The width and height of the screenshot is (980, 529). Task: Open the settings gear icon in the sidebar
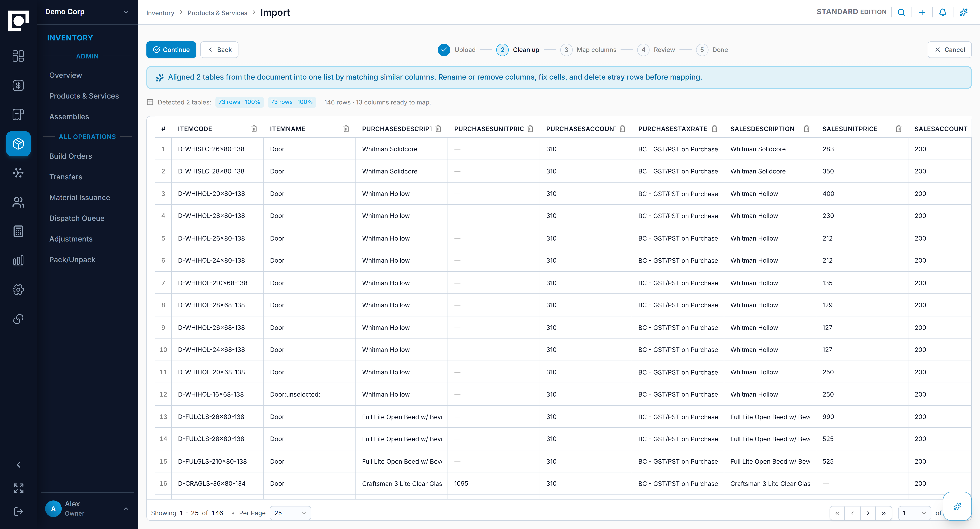(x=18, y=290)
